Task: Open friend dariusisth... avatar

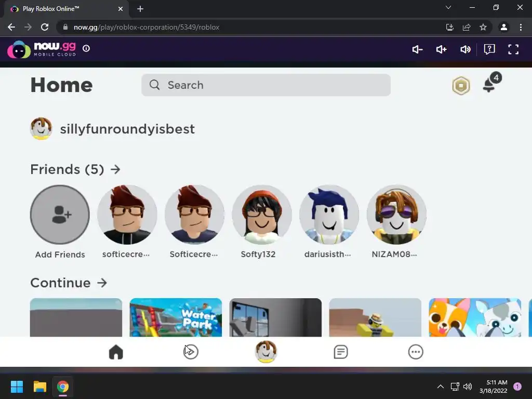Action: pos(329,215)
